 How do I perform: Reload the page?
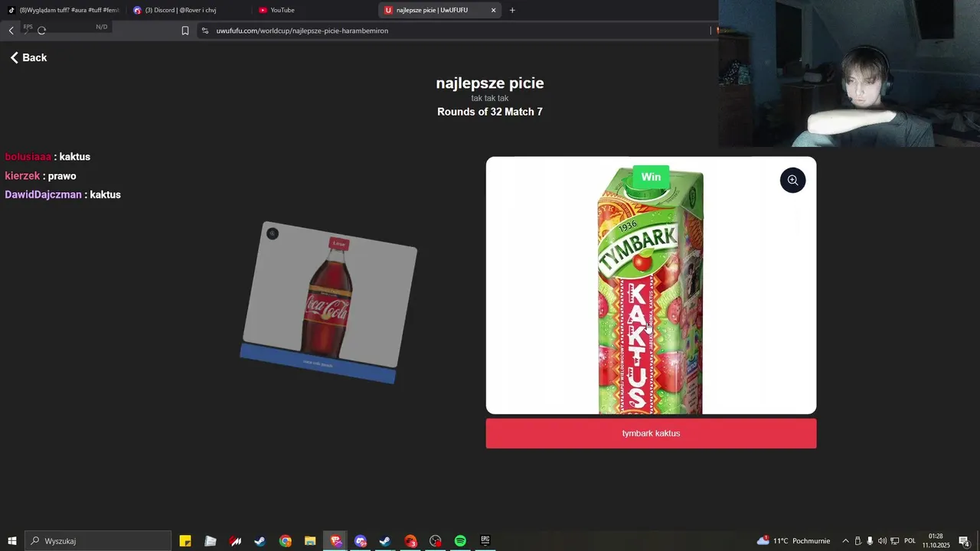coord(41,31)
